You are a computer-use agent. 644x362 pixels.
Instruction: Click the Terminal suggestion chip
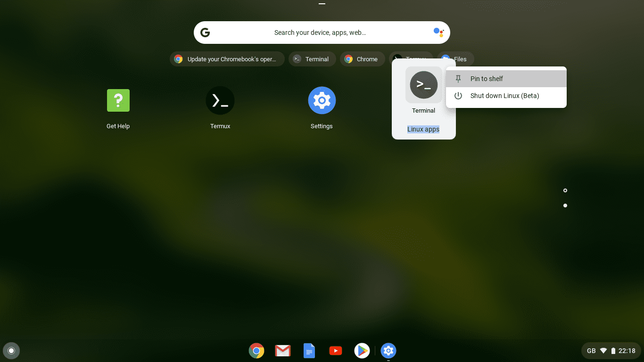(x=312, y=59)
